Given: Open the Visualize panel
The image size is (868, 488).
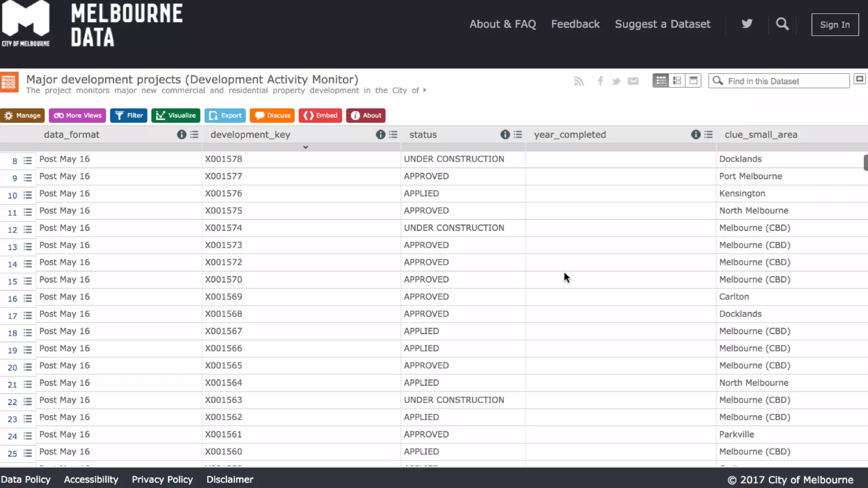Looking at the screenshot, I should [175, 115].
